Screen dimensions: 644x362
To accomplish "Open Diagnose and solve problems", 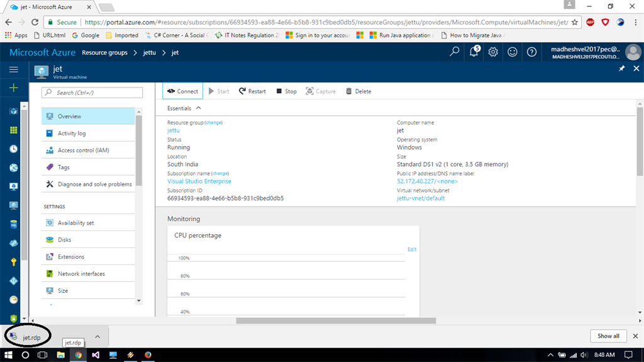I will [x=88, y=184].
